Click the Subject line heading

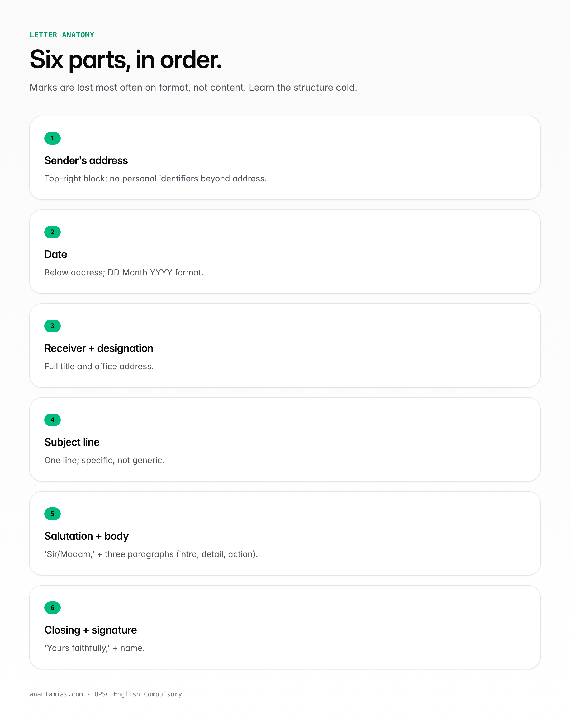(72, 442)
